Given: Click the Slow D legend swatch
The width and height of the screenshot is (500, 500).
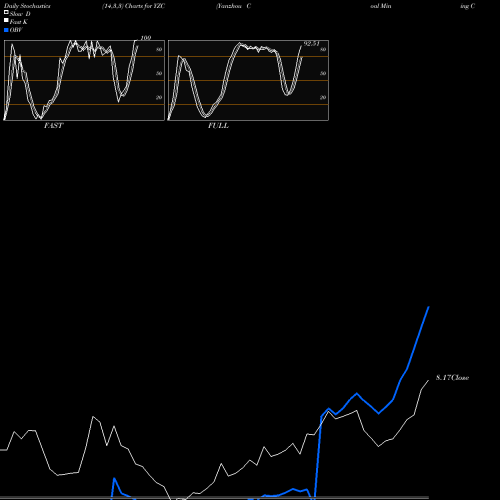Looking at the screenshot, I should 6,13.
